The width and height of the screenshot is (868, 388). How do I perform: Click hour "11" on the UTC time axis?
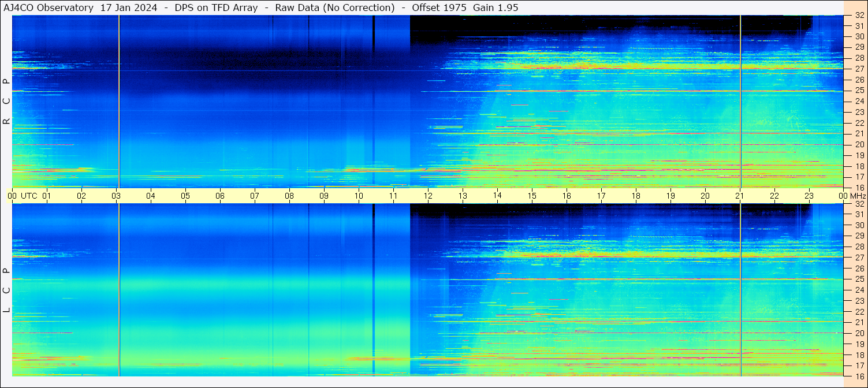pyautogui.click(x=393, y=196)
